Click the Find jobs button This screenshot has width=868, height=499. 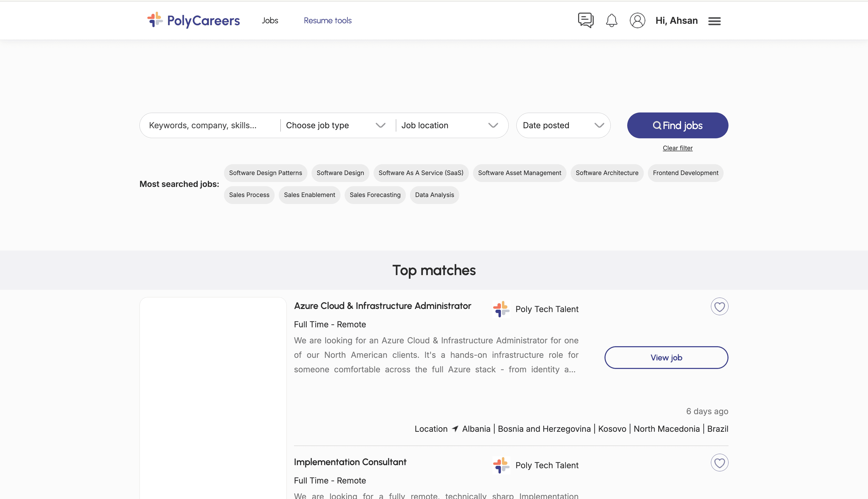678,125
